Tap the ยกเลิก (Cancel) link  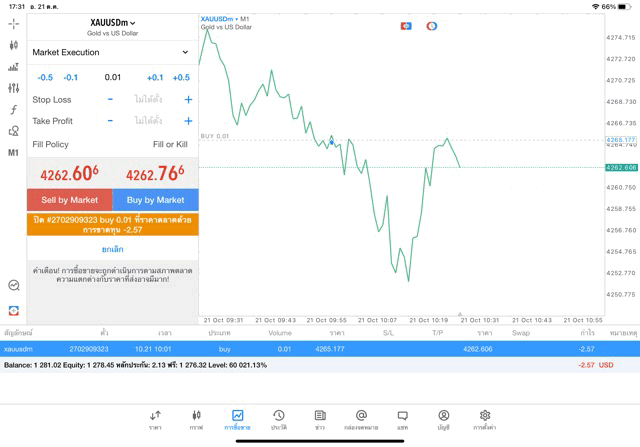(x=112, y=249)
